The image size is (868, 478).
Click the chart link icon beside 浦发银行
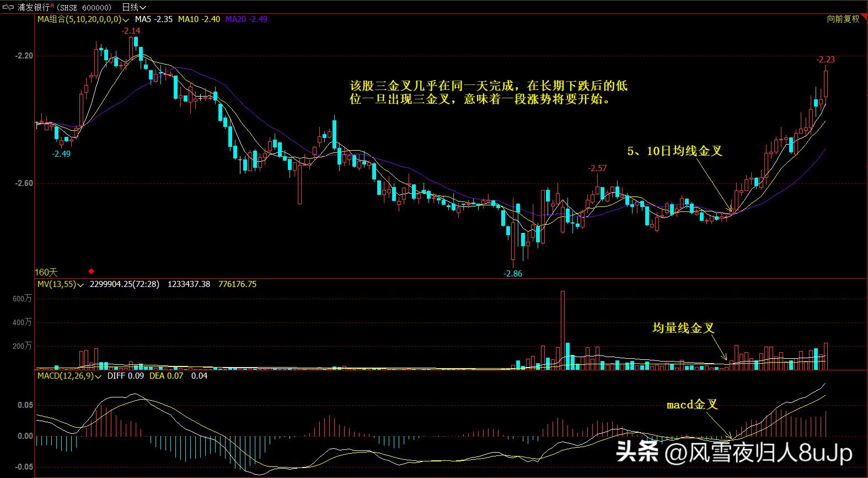pyautogui.click(x=8, y=7)
